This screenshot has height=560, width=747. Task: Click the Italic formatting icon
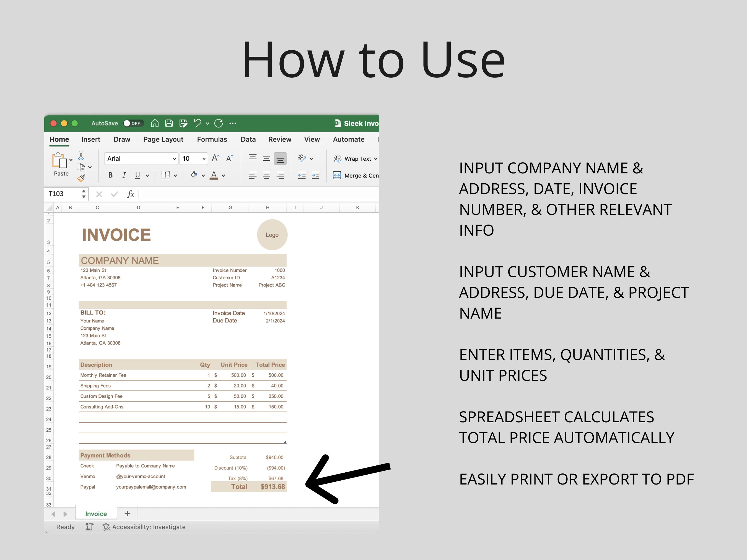coord(124,175)
